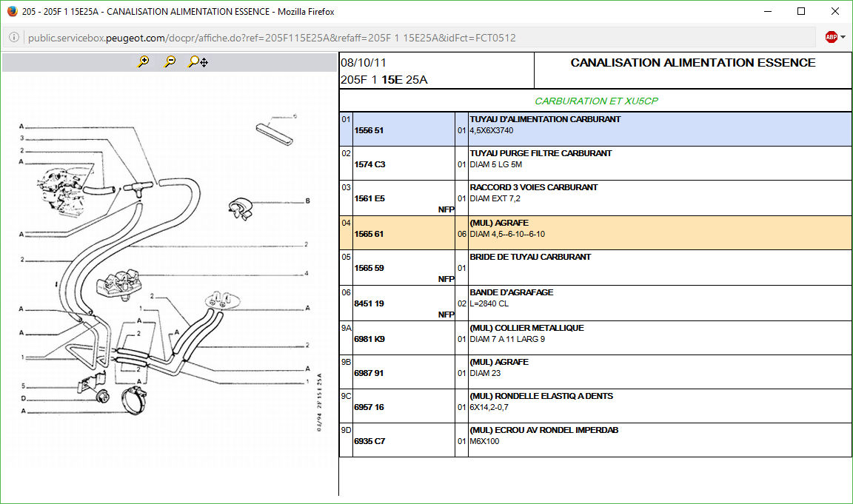Screen dimensions: 853x504
Task: View site information icon in address bar
Action: coord(14,38)
